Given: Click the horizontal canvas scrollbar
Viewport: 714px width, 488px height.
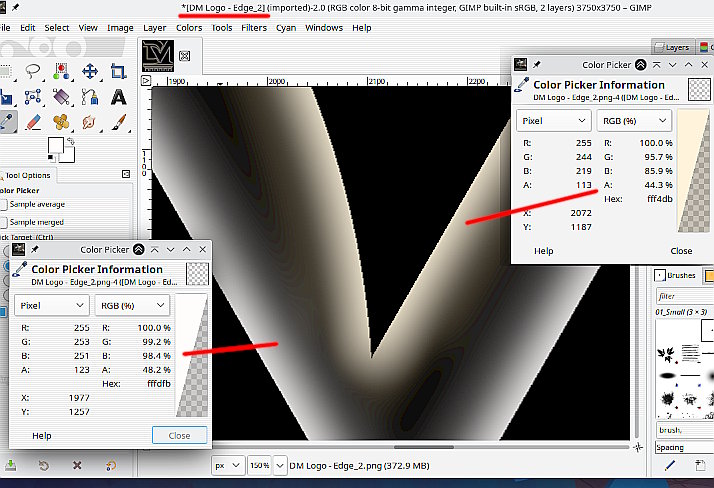Looking at the screenshot, I should pyautogui.click(x=423, y=447).
